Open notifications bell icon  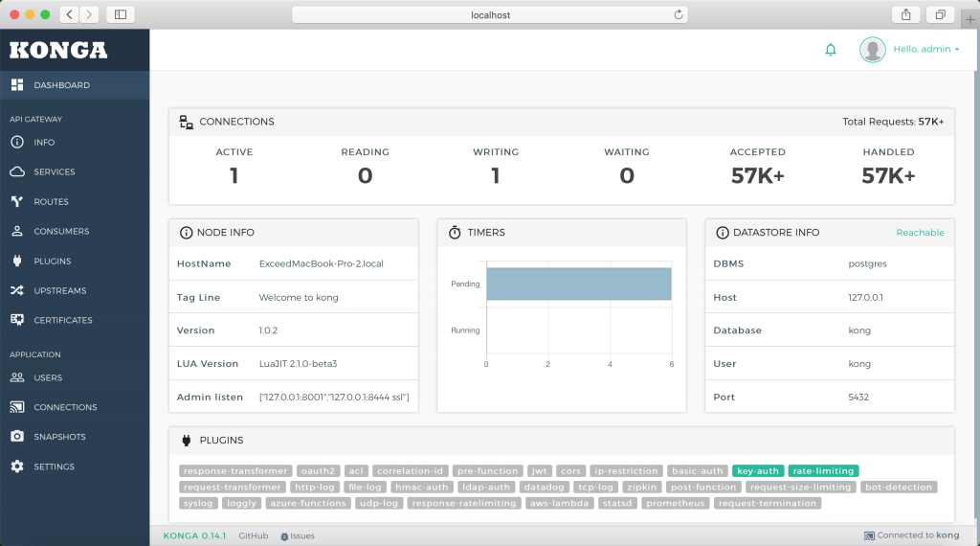831,50
